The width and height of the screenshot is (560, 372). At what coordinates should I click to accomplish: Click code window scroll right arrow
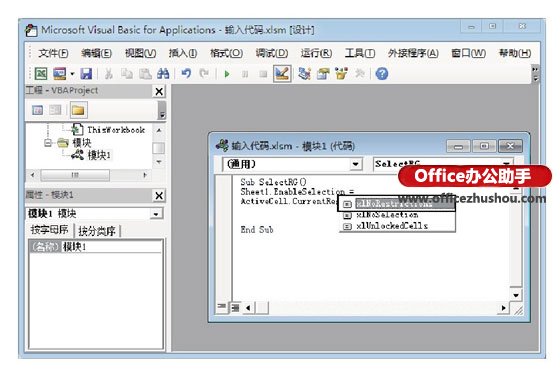point(504,308)
